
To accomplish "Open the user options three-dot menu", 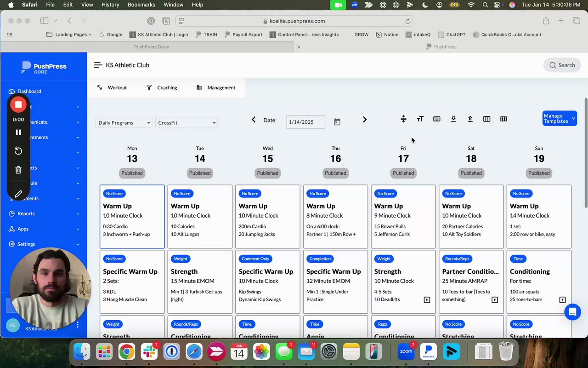I will point(78,325).
